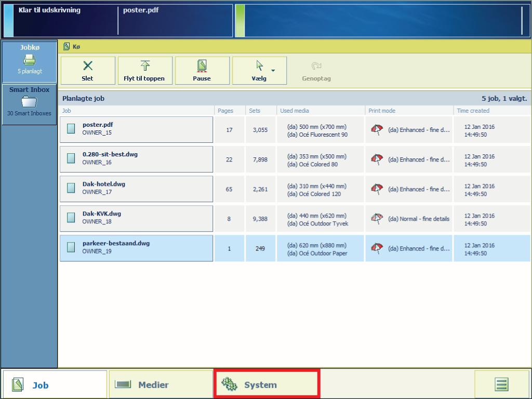Click print mode umbrella icon for poster.pdf
The image size is (532, 399).
[377, 129]
